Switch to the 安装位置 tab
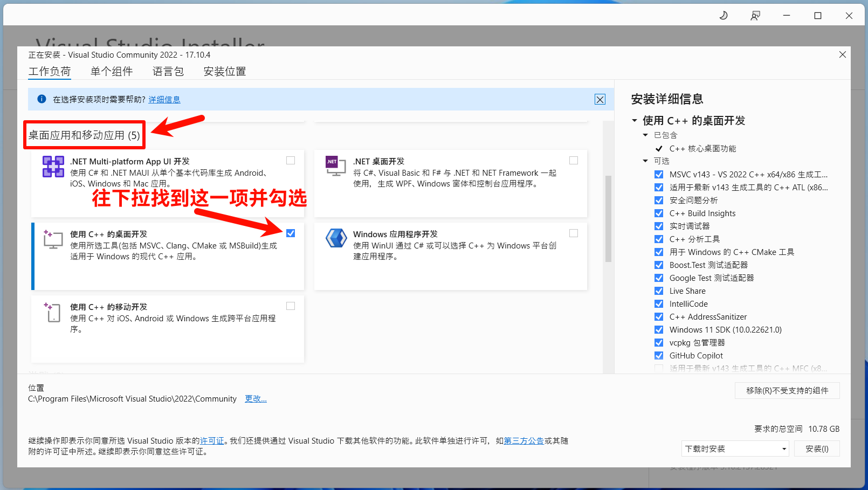Screen dimensions: 868x490 coord(225,71)
